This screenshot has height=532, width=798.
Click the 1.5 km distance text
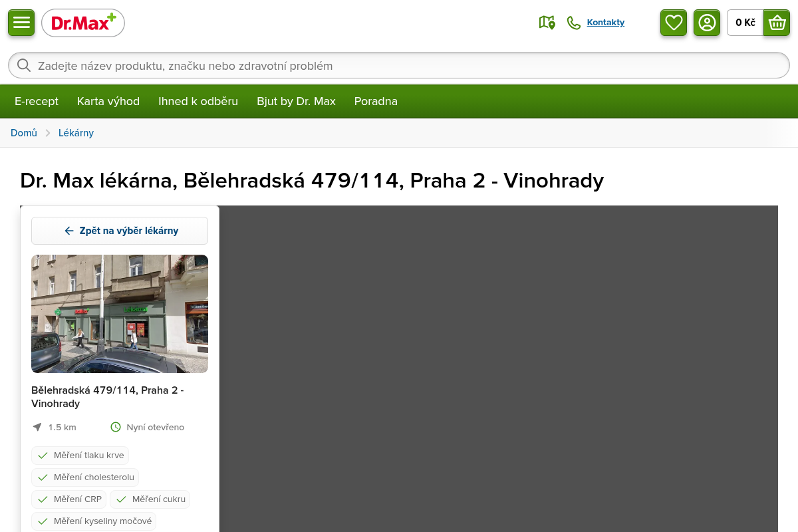pyautogui.click(x=63, y=427)
